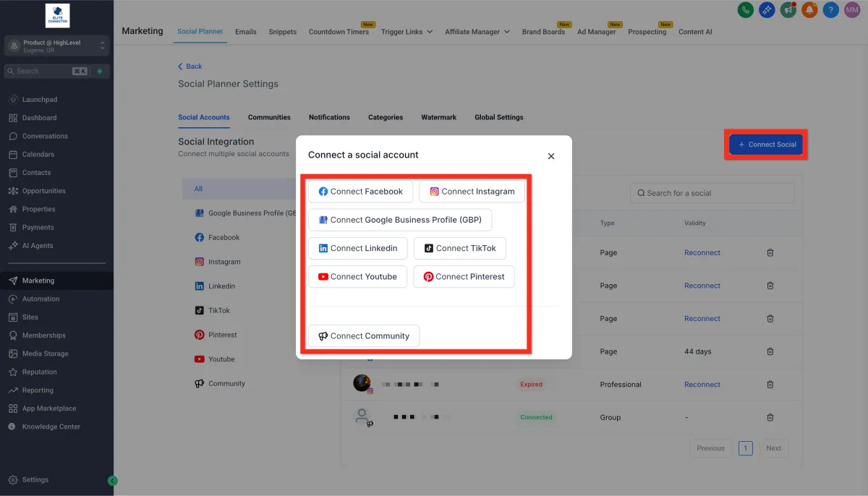
Task: Open Content AI in top menu
Action: [695, 32]
